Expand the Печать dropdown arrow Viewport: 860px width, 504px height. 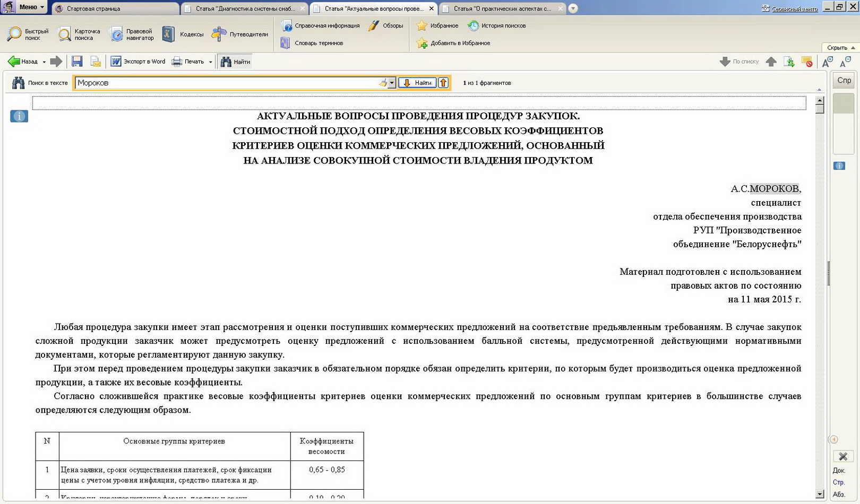click(210, 62)
